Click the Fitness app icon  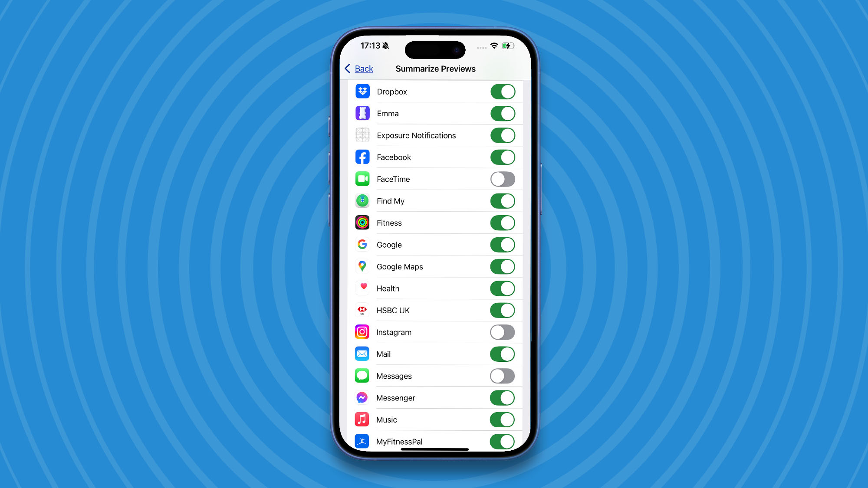362,222
